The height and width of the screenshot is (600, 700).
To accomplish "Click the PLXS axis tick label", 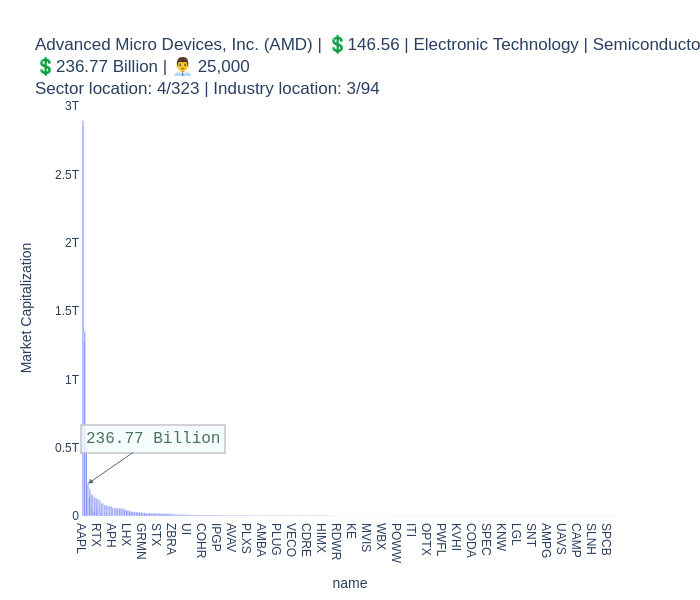I will pos(246,538).
